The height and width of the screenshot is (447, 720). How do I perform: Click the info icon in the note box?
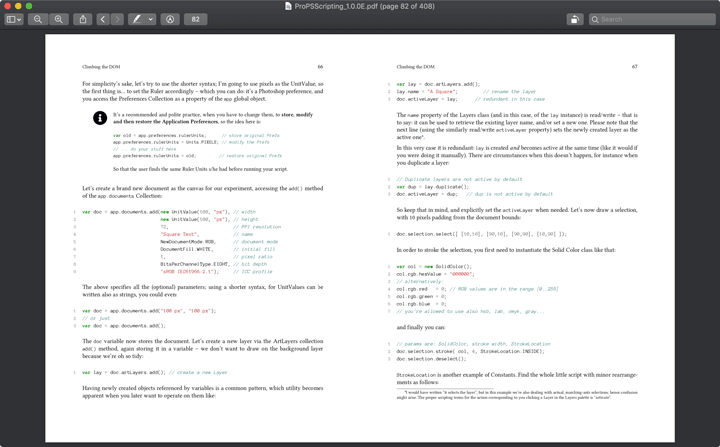click(100, 118)
